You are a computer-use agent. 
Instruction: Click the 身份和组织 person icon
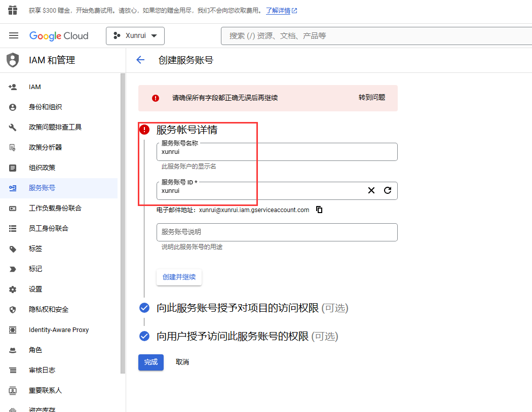pos(13,107)
